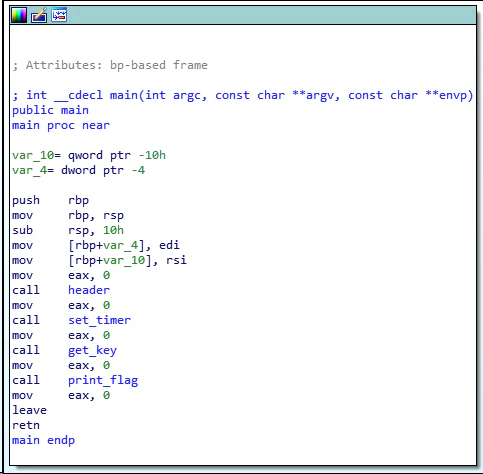The image size is (483, 474).
Task: Click the 'leave' instruction
Action: point(29,410)
